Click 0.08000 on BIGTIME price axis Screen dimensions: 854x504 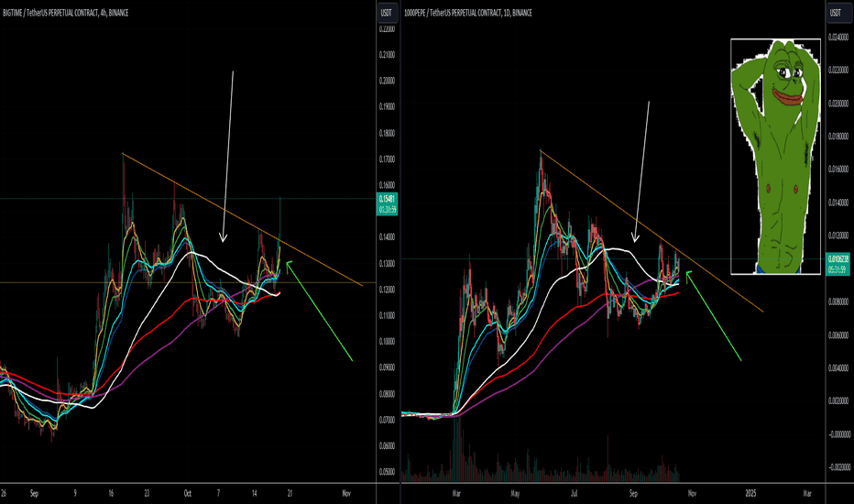[388, 394]
